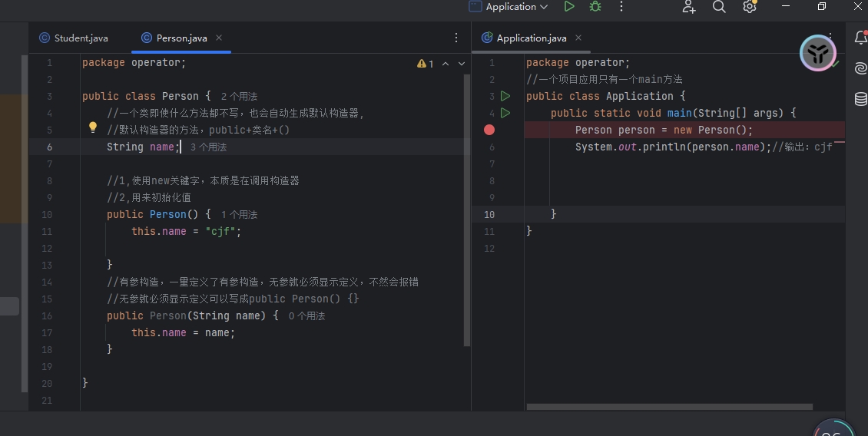This screenshot has height=436, width=868.
Task: Click the run gutter arrow beside main method
Action: coord(505,113)
